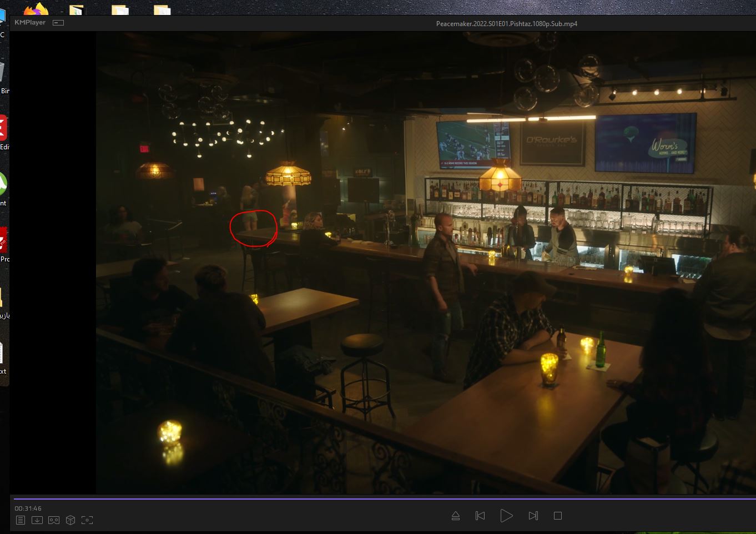Open the third folder icon on the desktop
The width and height of the screenshot is (756, 534).
coord(162,9)
